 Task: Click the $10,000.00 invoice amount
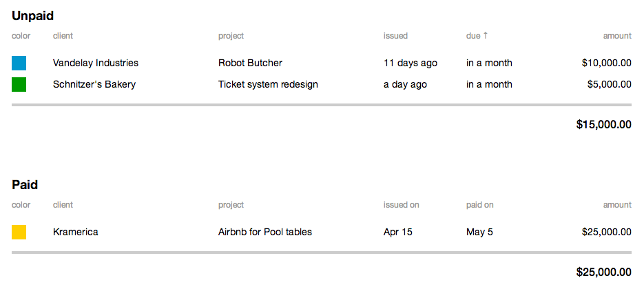(607, 63)
